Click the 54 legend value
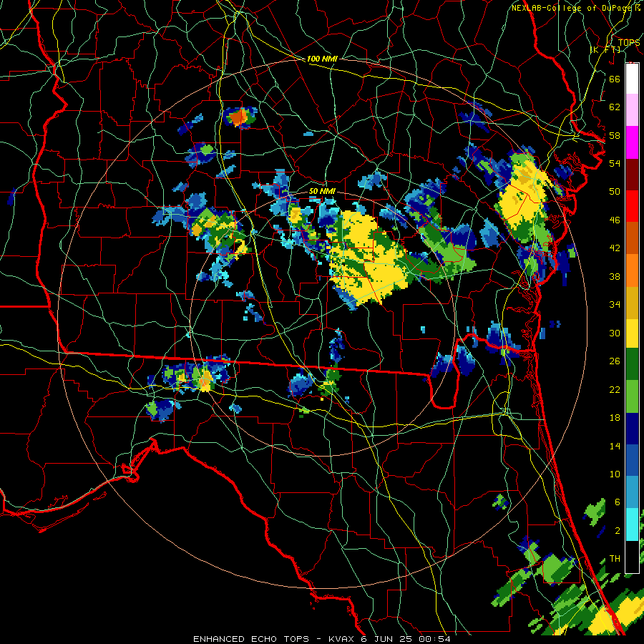644x644 pixels. 615,163
